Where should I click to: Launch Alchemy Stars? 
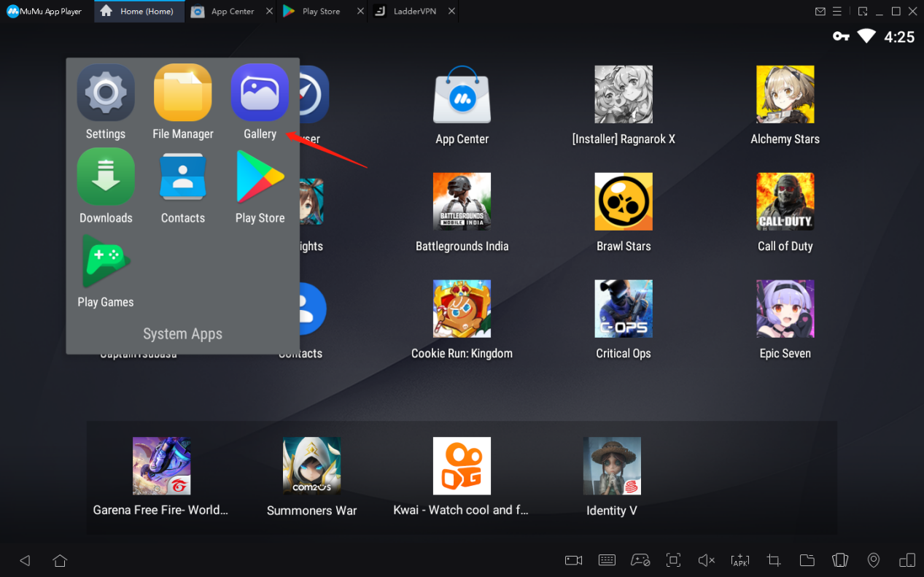click(785, 95)
